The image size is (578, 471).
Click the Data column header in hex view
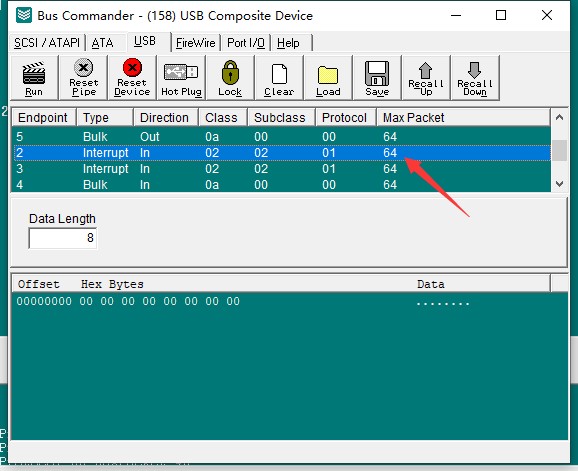click(x=431, y=284)
